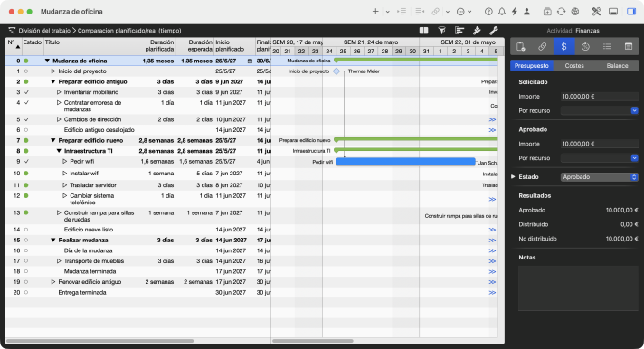Select the clipboard inspector tab
Viewport: 644px width, 349px height.
(x=521, y=46)
